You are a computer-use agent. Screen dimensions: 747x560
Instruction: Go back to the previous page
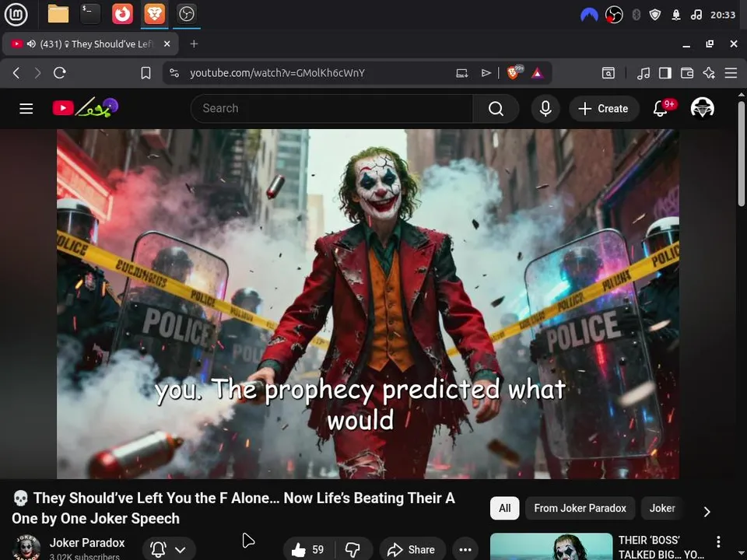coord(16,73)
